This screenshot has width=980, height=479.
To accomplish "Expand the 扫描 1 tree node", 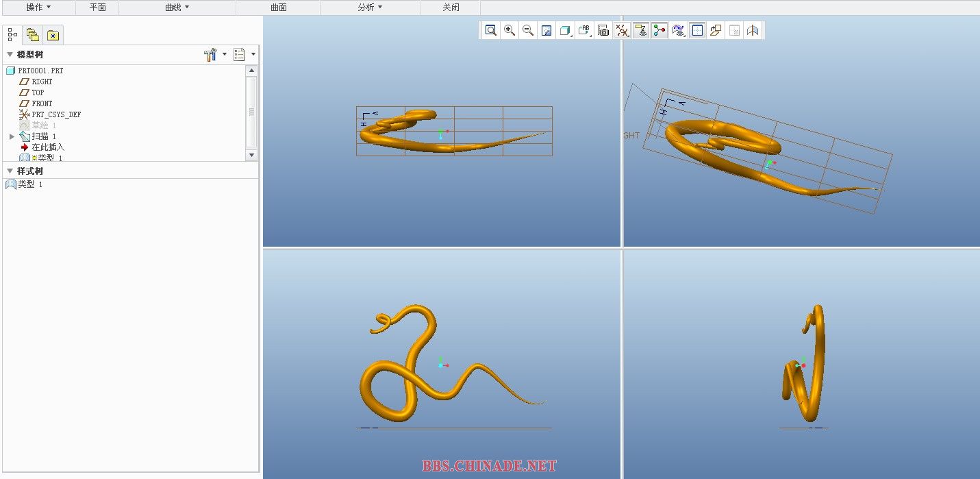I will coord(12,136).
